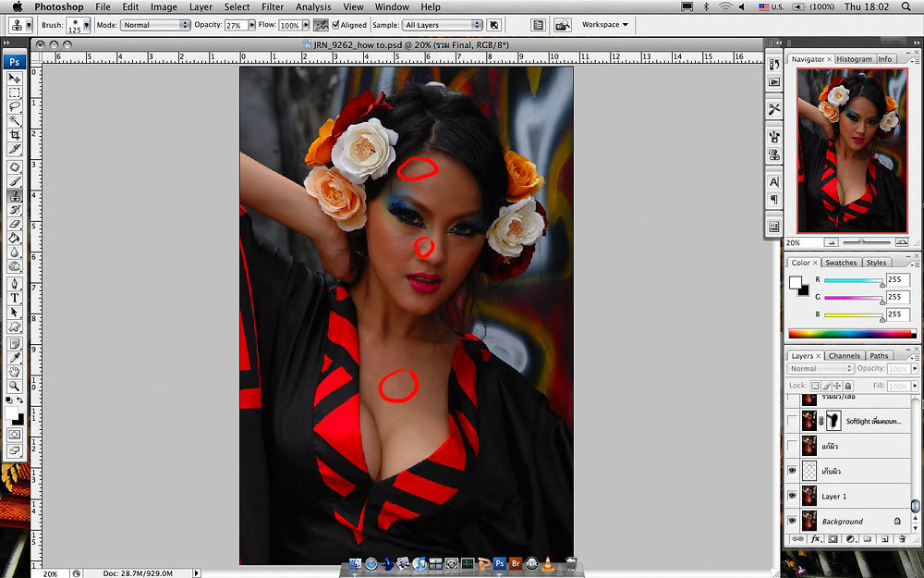Toggle the Aligned checkbox
This screenshot has width=924, height=578.
pos(335,25)
